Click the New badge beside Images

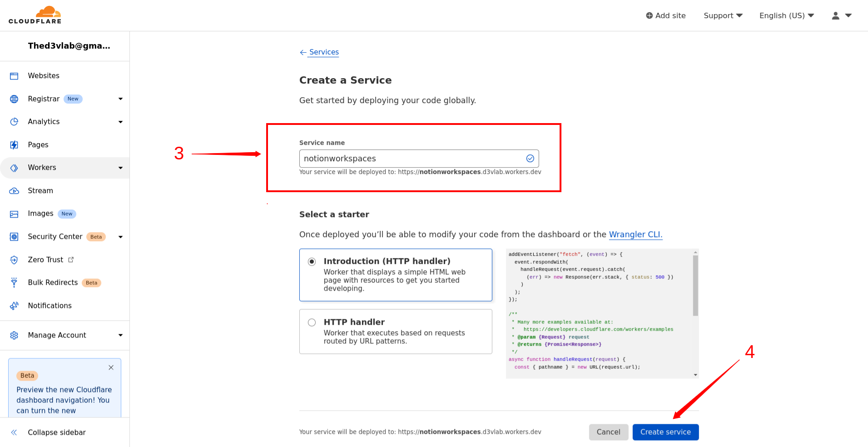67,214
